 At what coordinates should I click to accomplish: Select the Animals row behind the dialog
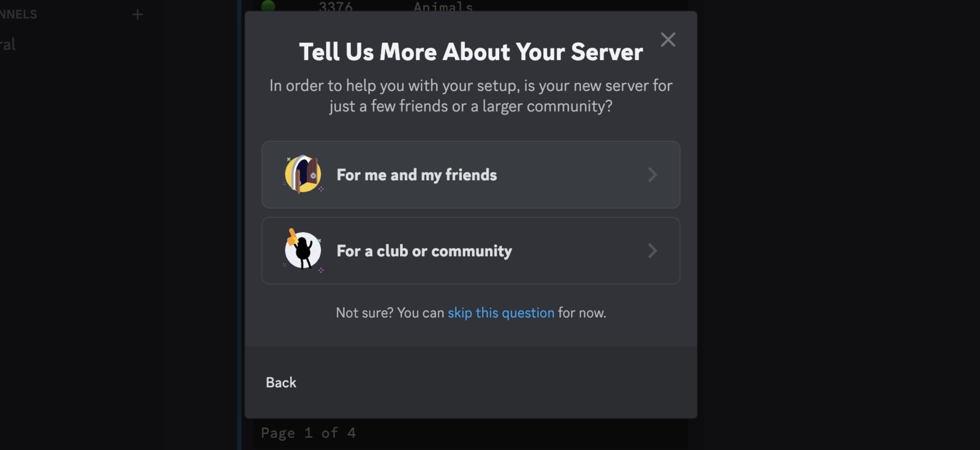(442, 7)
